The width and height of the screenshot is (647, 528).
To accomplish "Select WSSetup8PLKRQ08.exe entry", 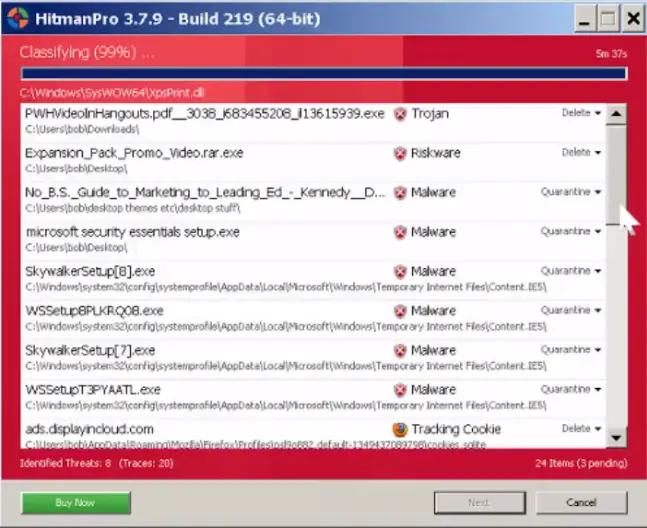I will pos(94,311).
